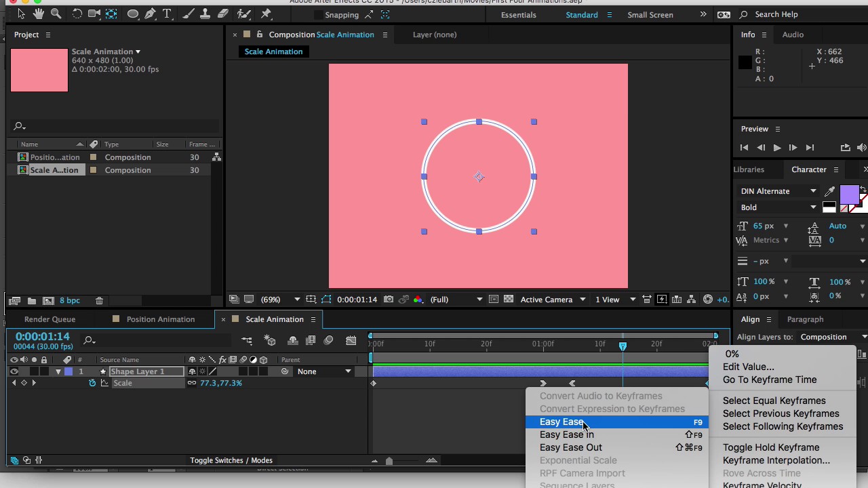Image resolution: width=868 pixels, height=488 pixels.
Task: Click the snapshot camera icon in viewer
Action: pos(388,299)
